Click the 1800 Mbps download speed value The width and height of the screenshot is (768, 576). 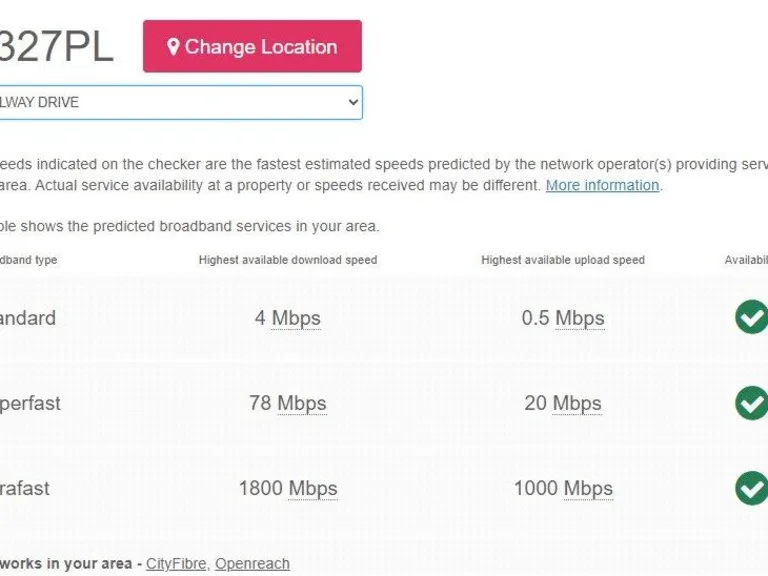tap(287, 489)
